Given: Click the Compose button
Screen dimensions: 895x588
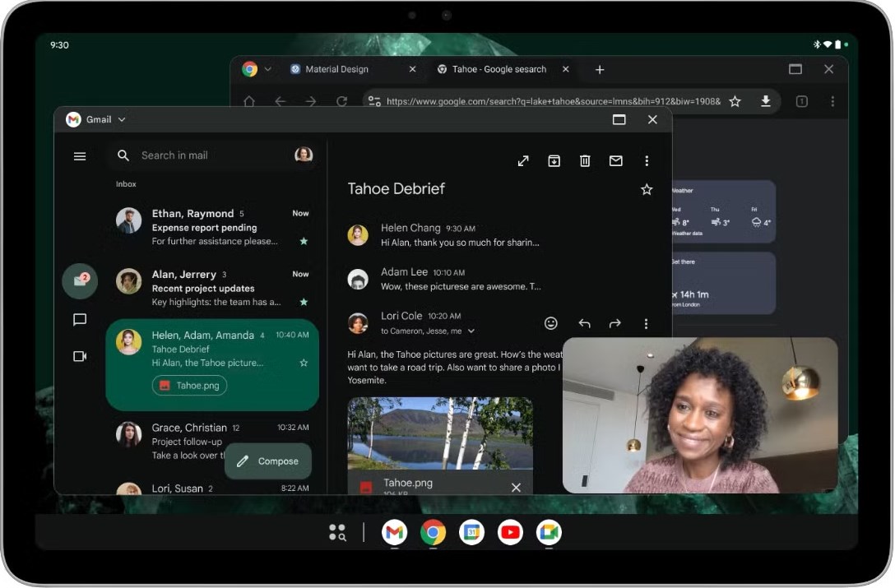Looking at the screenshot, I should (x=268, y=461).
